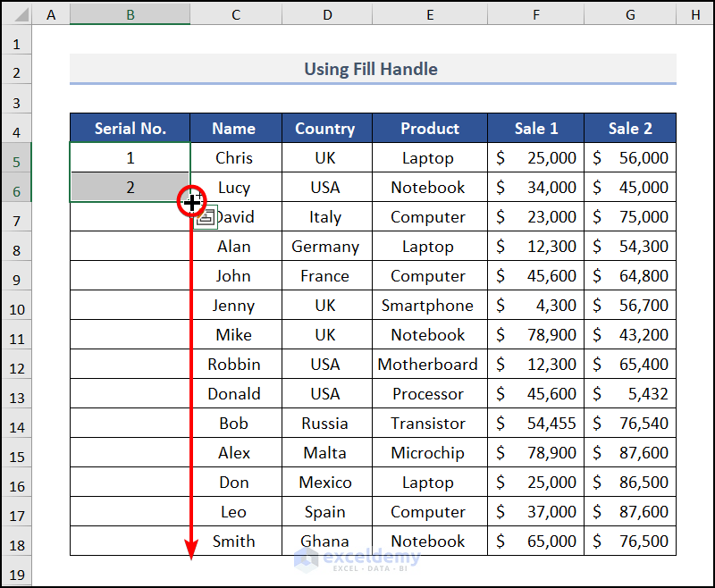Select the cell containing Germany
This screenshot has width=715, height=588.
pos(326,246)
